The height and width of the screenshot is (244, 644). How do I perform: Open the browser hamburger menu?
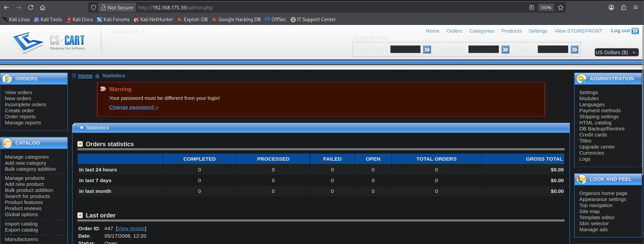click(x=636, y=7)
